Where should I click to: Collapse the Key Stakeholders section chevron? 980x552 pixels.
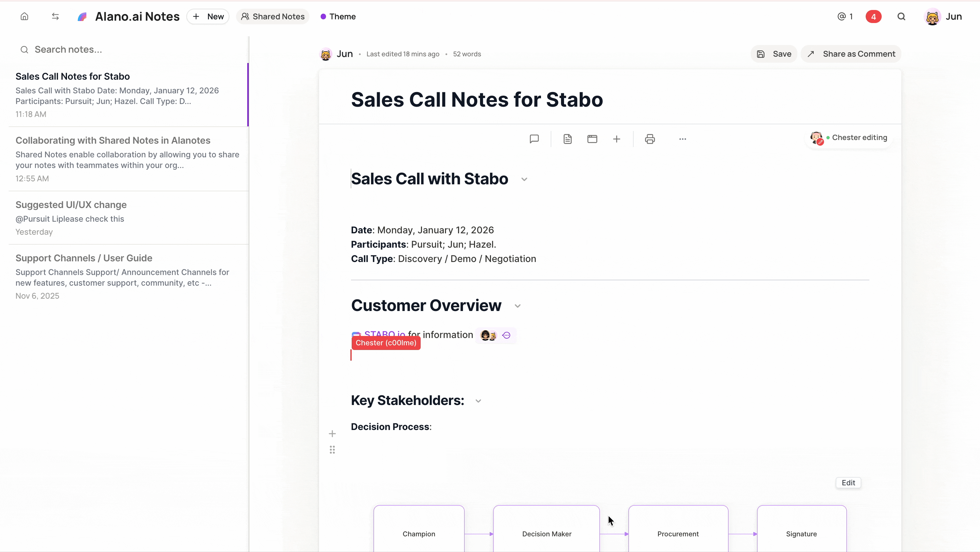(478, 401)
